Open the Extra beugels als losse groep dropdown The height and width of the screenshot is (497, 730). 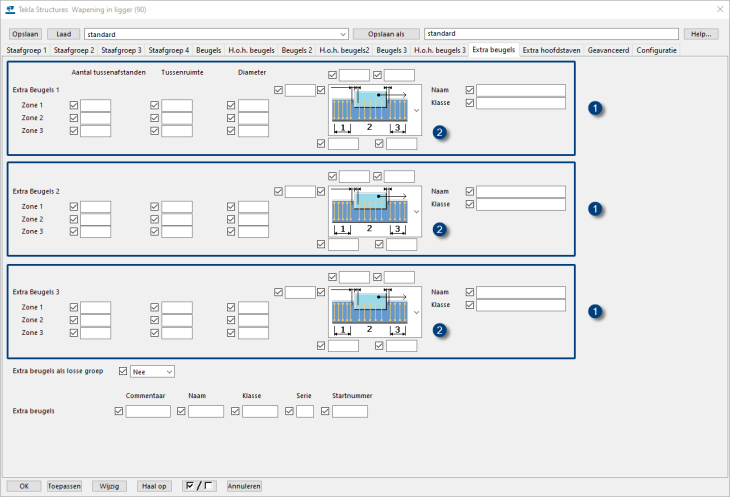(x=153, y=372)
